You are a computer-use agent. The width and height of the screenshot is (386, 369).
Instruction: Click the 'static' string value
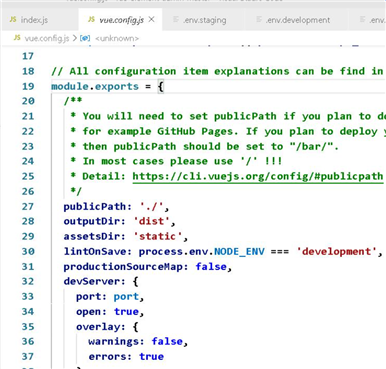158,236
